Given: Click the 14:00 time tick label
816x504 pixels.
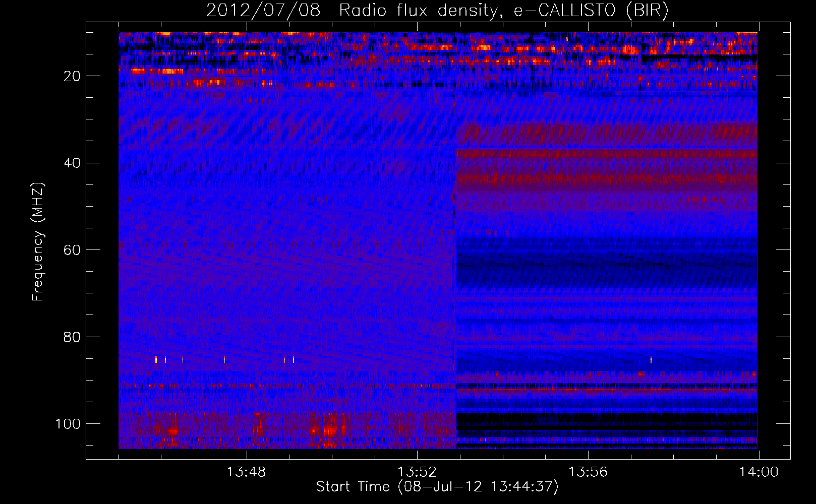Looking at the screenshot, I should tap(759, 472).
